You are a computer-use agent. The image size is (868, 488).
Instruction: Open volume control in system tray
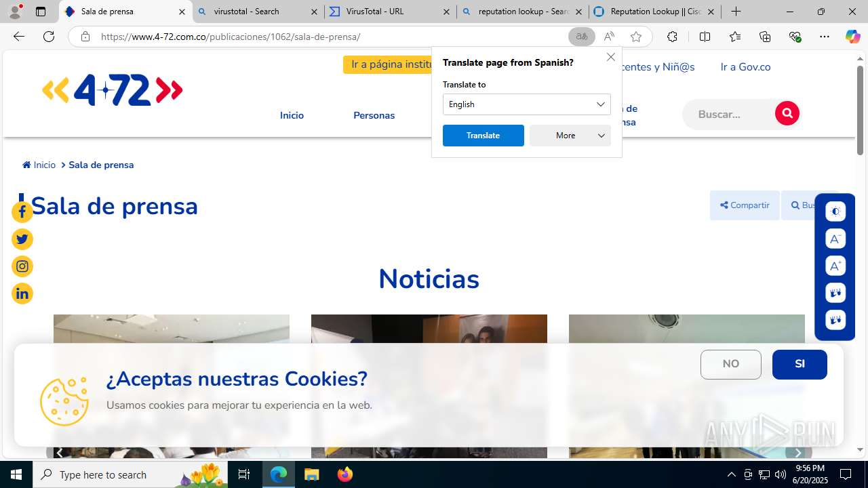[781, 474]
